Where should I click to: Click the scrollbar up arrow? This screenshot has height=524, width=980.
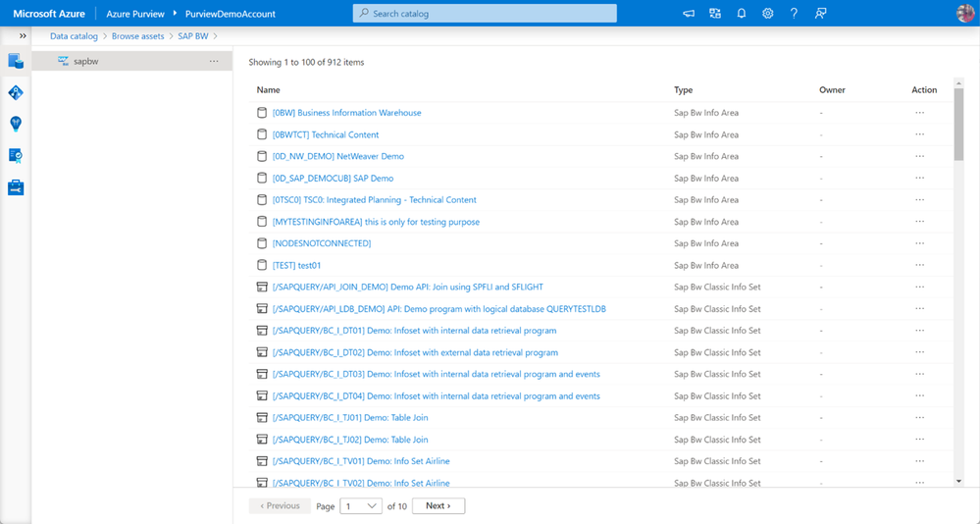[958, 82]
